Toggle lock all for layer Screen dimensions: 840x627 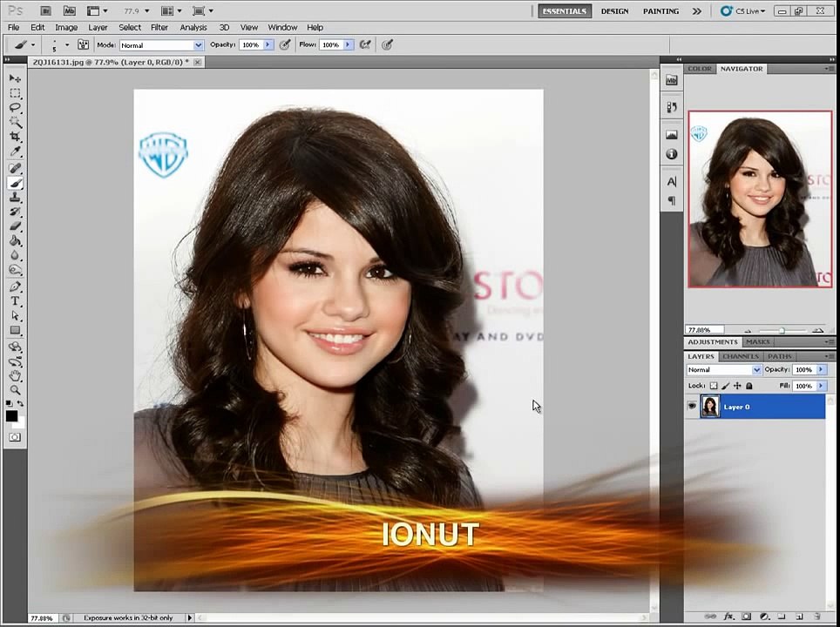coord(749,386)
